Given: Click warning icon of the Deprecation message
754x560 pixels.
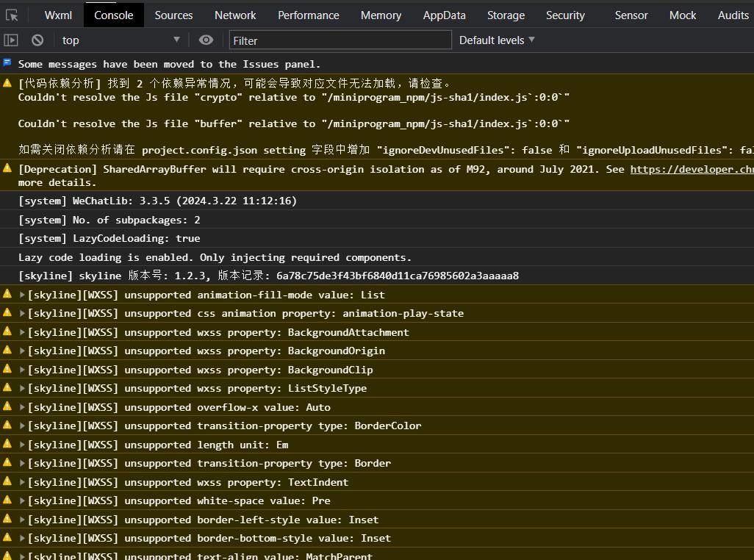Looking at the screenshot, I should (7, 168).
